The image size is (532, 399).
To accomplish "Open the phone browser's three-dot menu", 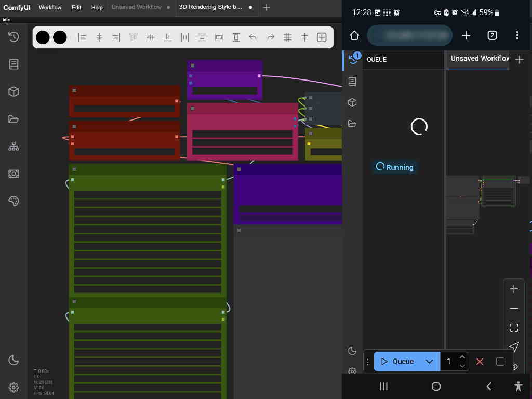I will (x=517, y=35).
